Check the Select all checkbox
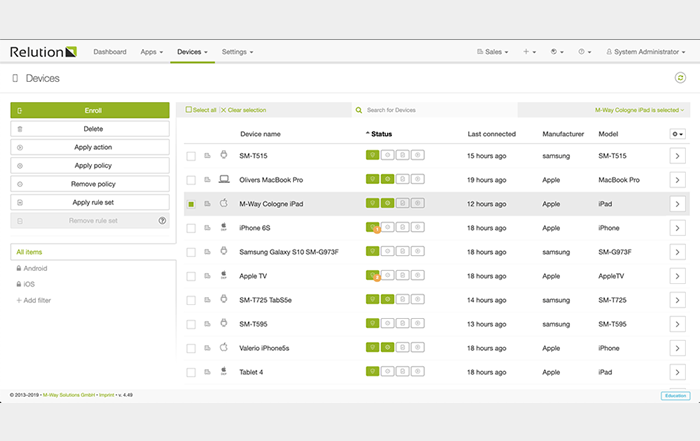700x441 pixels. [188, 109]
